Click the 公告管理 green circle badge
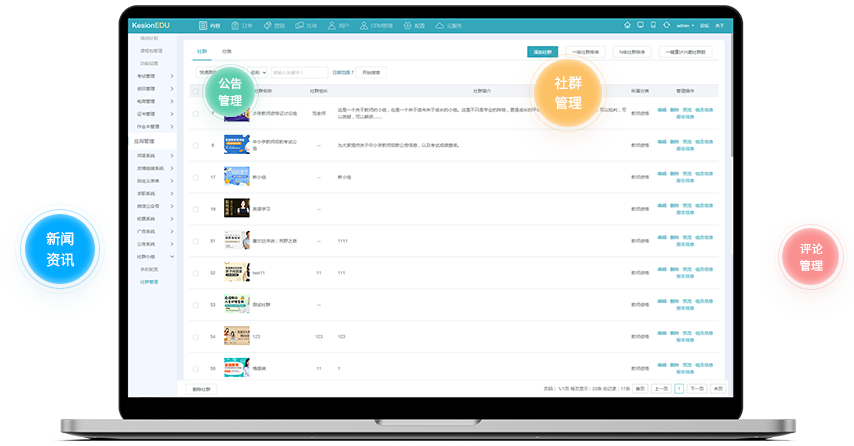Image resolution: width=854 pixels, height=446 pixels. pyautogui.click(x=231, y=91)
